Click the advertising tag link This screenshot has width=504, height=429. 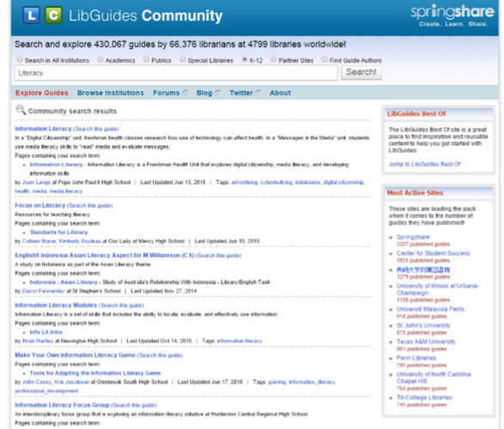click(x=245, y=183)
